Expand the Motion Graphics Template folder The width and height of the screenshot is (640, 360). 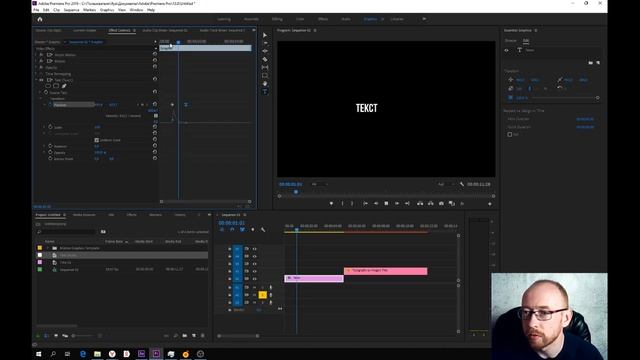coord(47,248)
